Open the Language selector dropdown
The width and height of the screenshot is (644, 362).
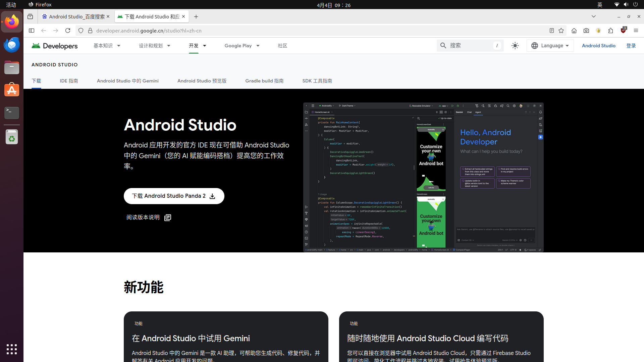pyautogui.click(x=550, y=46)
